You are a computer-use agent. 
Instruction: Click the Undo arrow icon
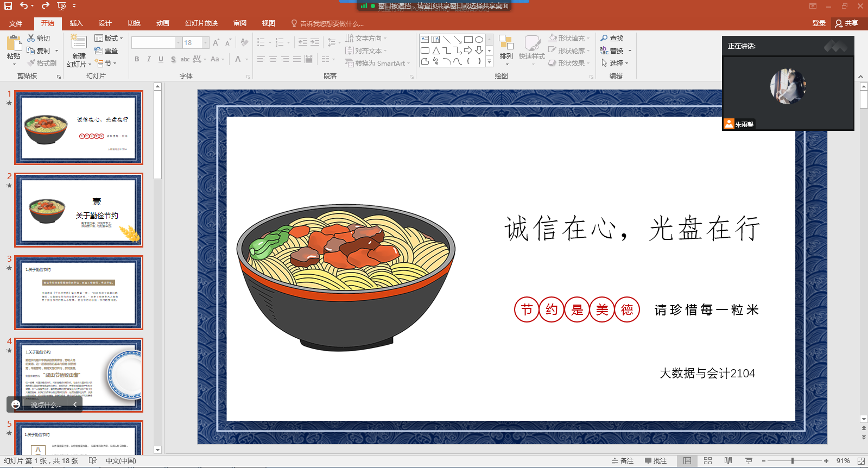[x=24, y=6]
